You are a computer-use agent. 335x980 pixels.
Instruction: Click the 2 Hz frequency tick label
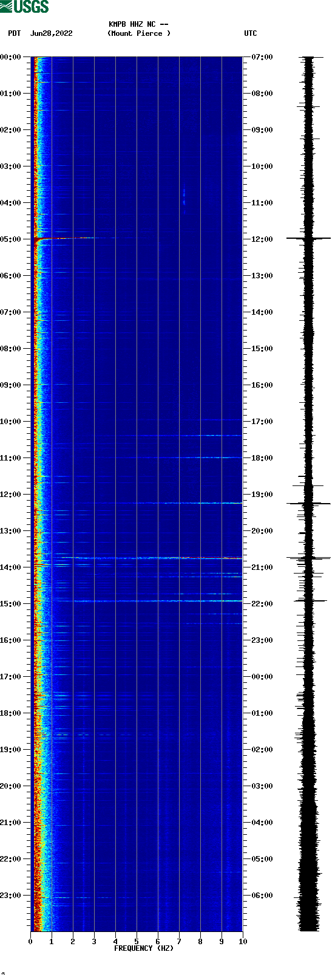73,942
